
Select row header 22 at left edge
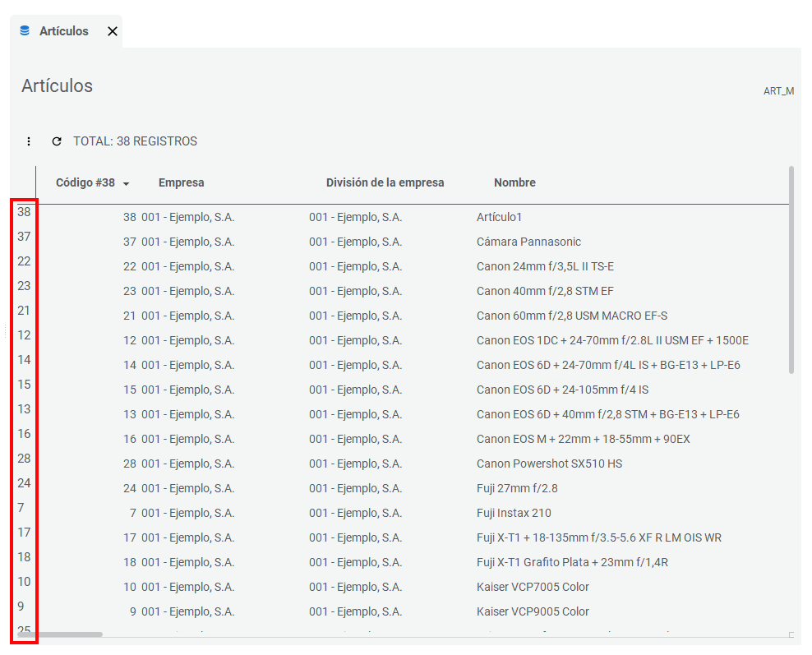coord(24,261)
